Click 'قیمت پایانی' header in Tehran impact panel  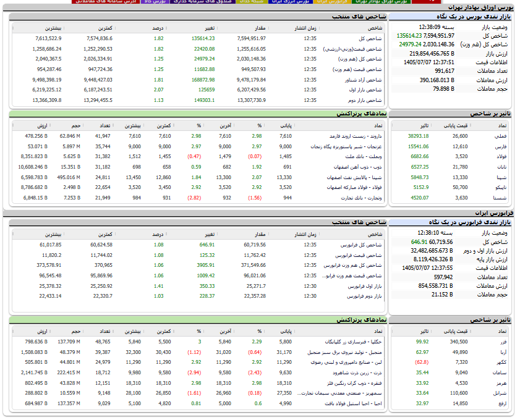455,126
